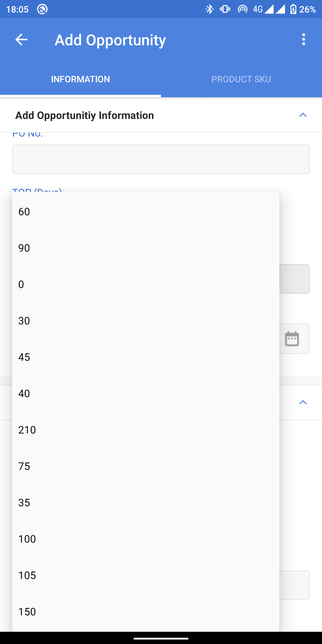The width and height of the screenshot is (322, 644).
Task: Select 150 at the list bottom
Action: [x=146, y=612]
